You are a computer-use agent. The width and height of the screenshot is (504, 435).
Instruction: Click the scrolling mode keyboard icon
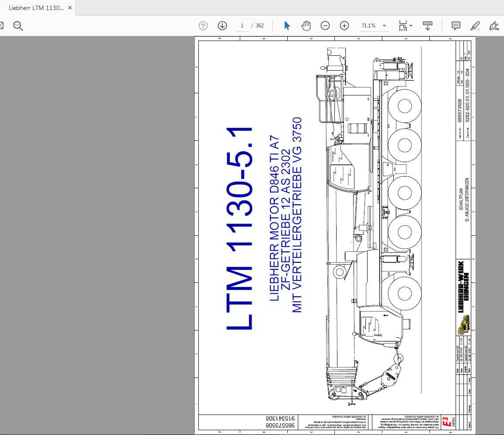pos(428,26)
